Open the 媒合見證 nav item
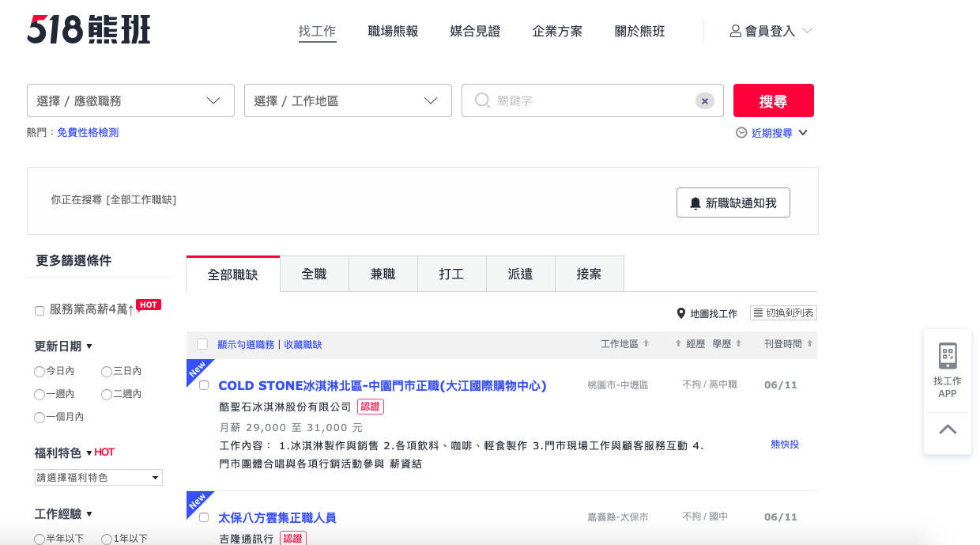The height and width of the screenshot is (545, 980). click(x=476, y=32)
